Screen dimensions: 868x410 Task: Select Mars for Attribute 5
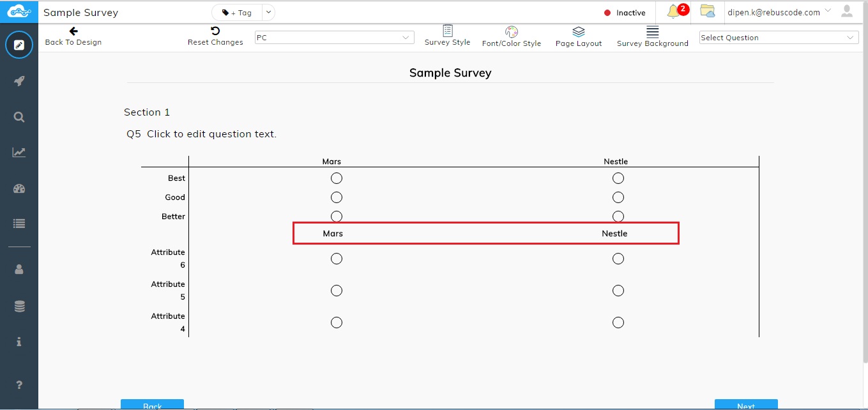(x=337, y=291)
